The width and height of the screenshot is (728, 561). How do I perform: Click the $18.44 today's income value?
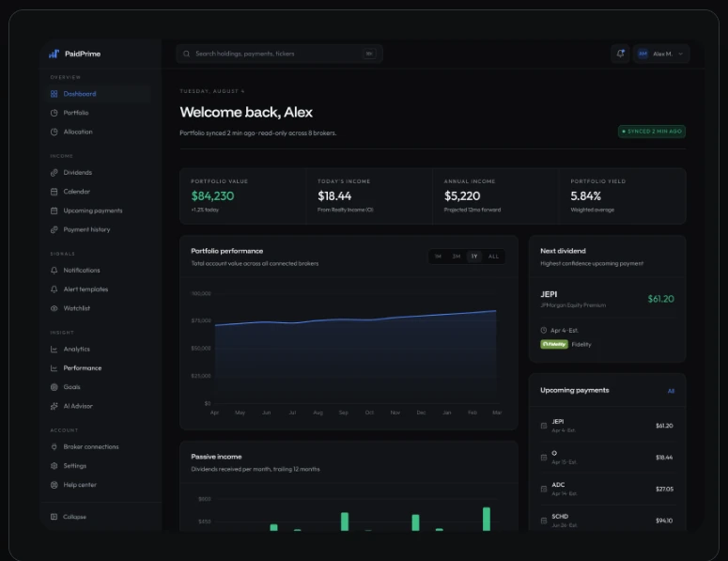tap(334, 196)
